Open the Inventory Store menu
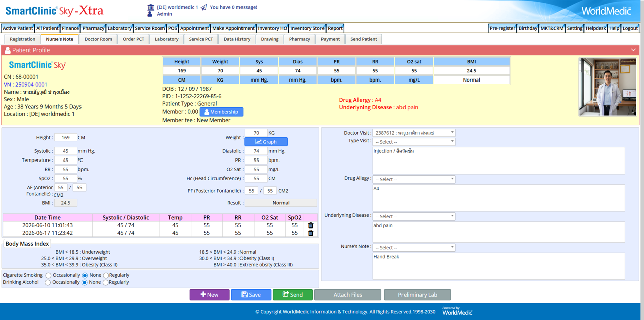 [307, 28]
